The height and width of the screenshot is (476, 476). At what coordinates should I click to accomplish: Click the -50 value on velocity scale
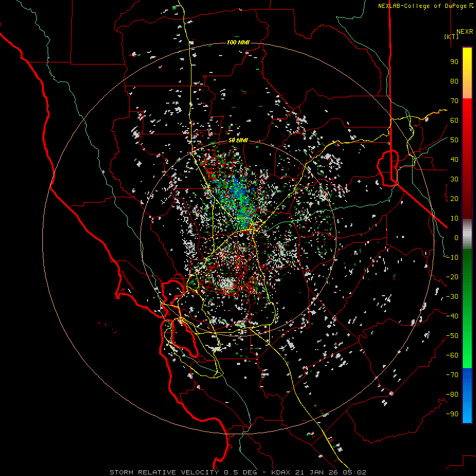point(452,336)
